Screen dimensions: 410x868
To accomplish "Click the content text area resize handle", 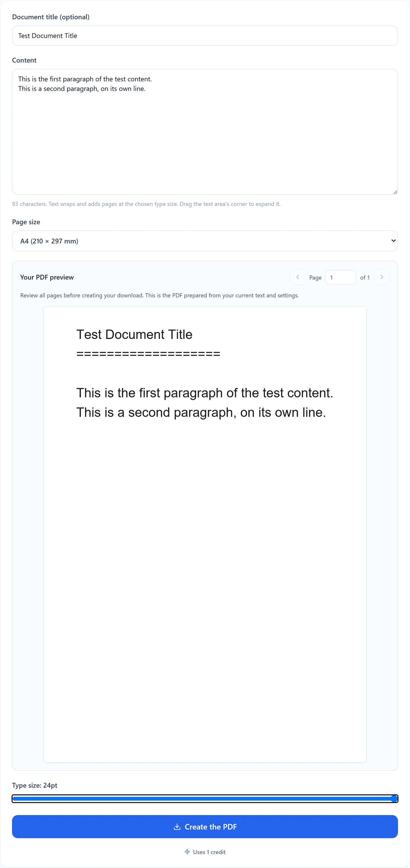I will click(395, 192).
